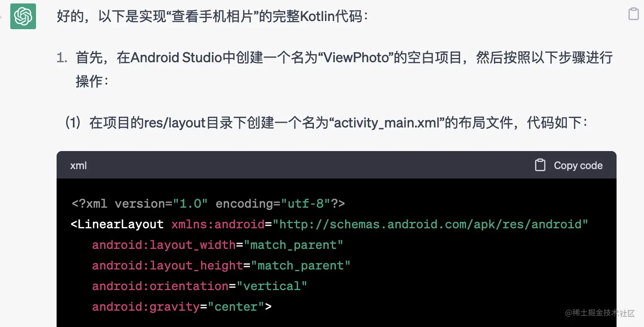644x327 pixels.
Task: Click step 1 text about the ViewPhoto project
Action: click(344, 69)
